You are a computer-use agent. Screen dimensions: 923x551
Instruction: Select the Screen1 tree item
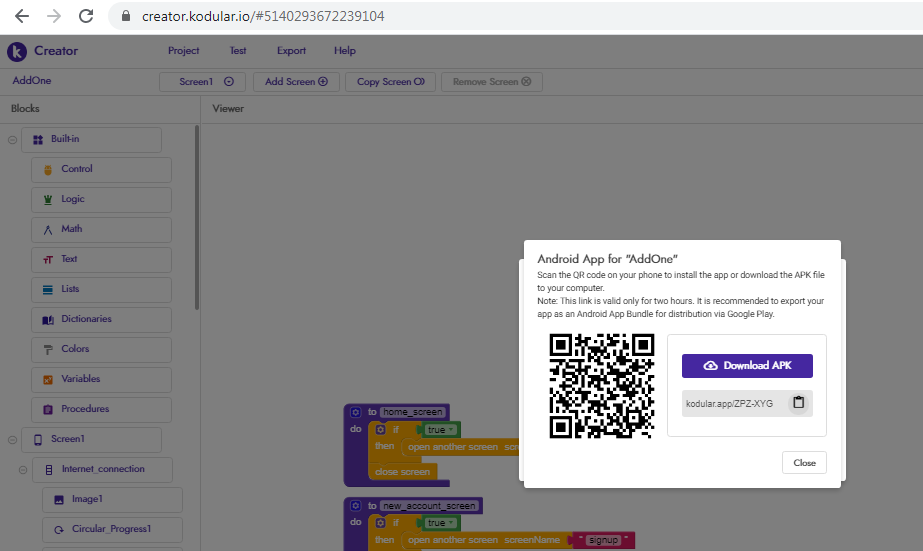click(91, 440)
